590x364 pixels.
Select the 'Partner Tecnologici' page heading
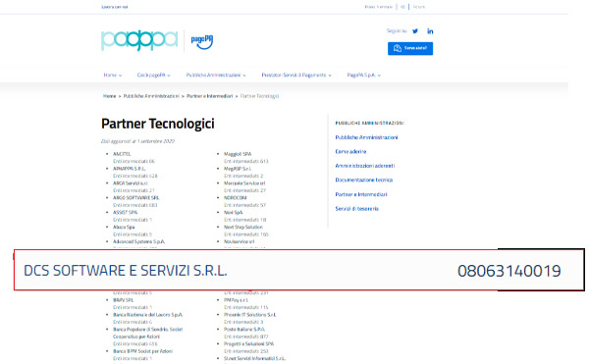point(158,124)
